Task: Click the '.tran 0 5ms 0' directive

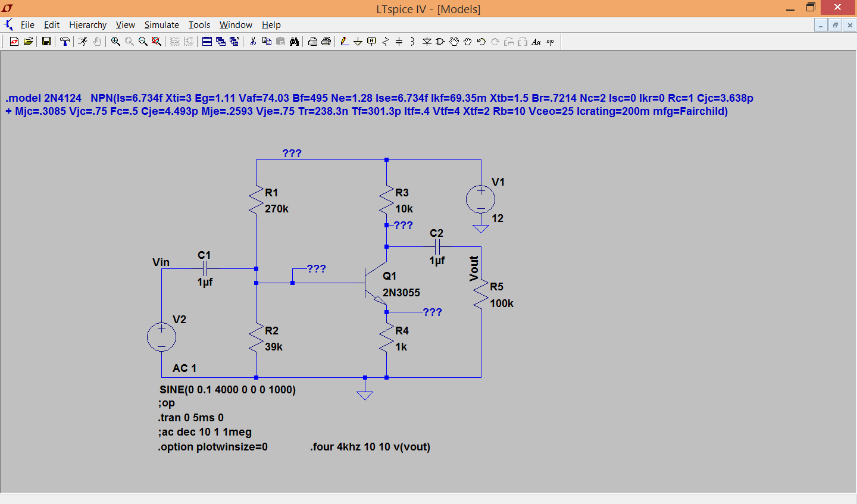Action: (191, 418)
